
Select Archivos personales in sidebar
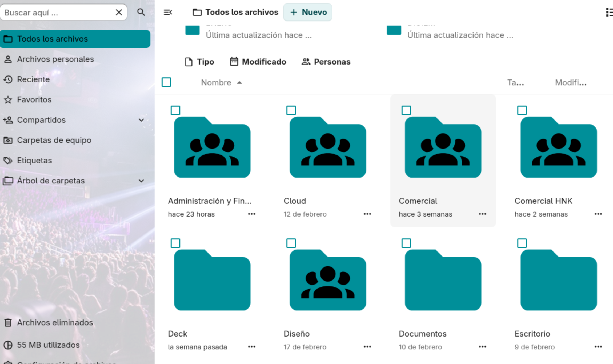(x=55, y=59)
